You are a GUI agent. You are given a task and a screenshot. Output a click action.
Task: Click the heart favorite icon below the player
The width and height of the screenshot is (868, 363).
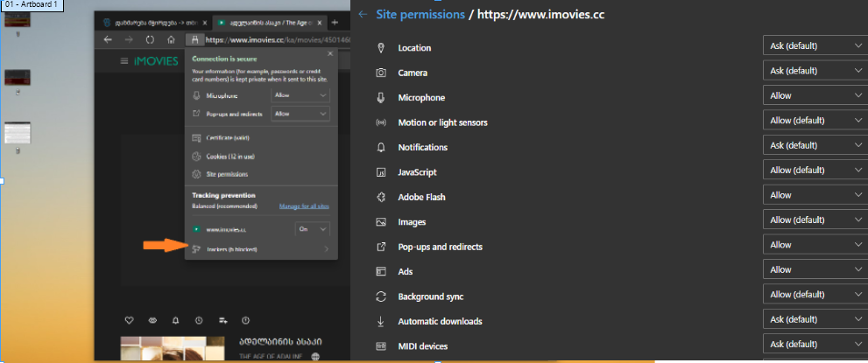click(130, 319)
